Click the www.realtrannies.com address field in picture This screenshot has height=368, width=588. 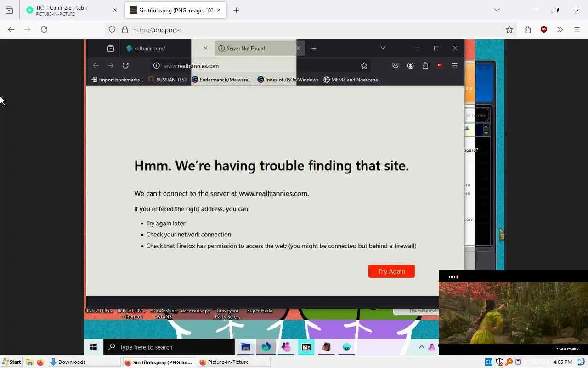260,66
